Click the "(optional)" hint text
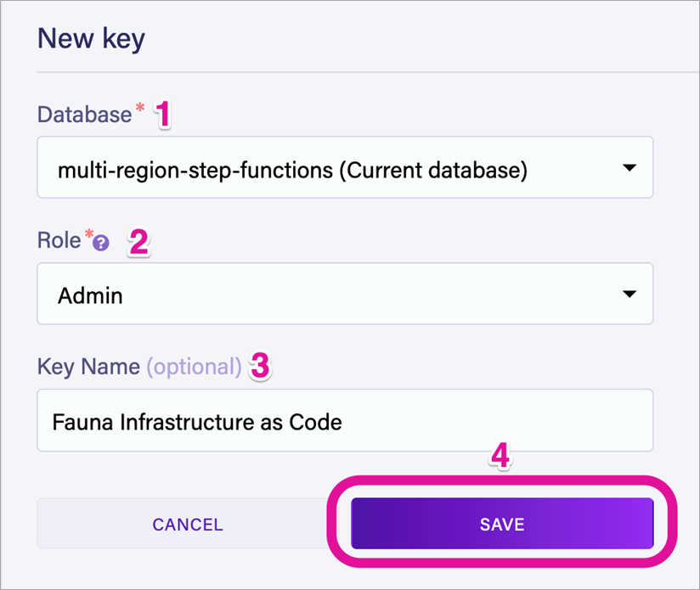The image size is (700, 590). pos(194,367)
